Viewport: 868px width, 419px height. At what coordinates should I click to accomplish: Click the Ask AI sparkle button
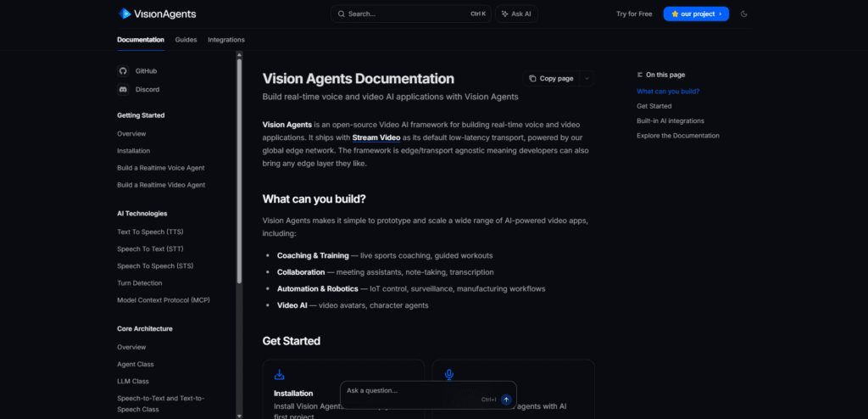tap(516, 14)
